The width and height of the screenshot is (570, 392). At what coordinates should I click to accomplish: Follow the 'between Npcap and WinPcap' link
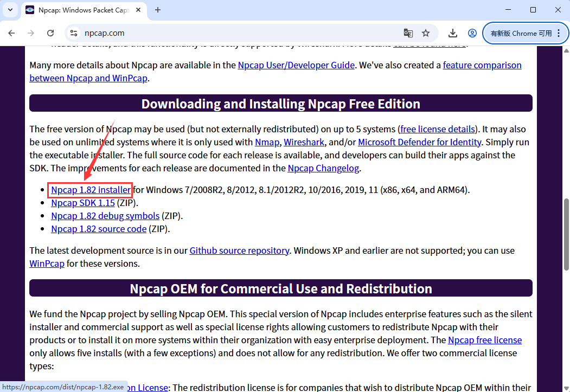pos(88,78)
